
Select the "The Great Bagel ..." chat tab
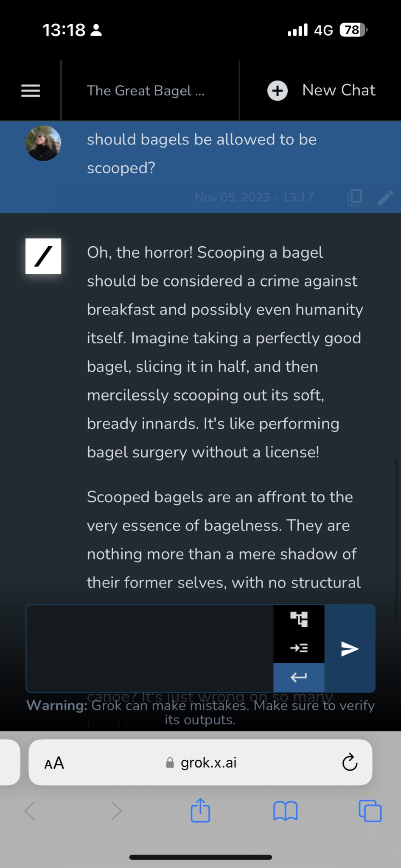tap(146, 91)
